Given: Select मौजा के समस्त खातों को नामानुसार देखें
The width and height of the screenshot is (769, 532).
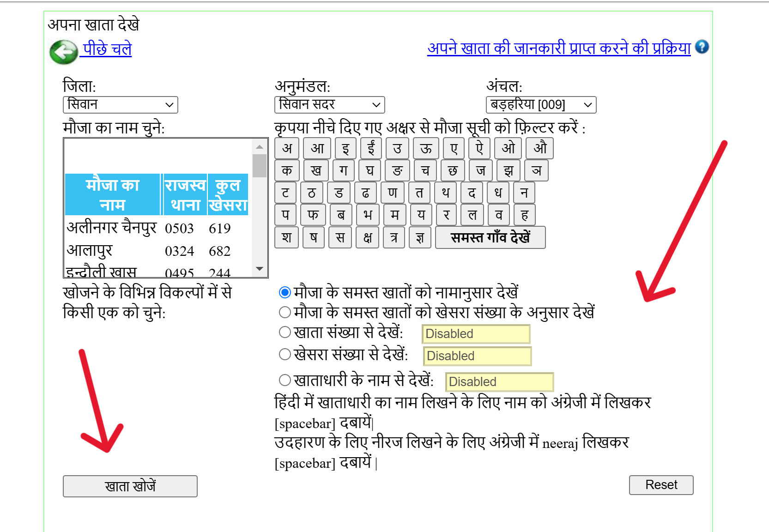Looking at the screenshot, I should [285, 292].
